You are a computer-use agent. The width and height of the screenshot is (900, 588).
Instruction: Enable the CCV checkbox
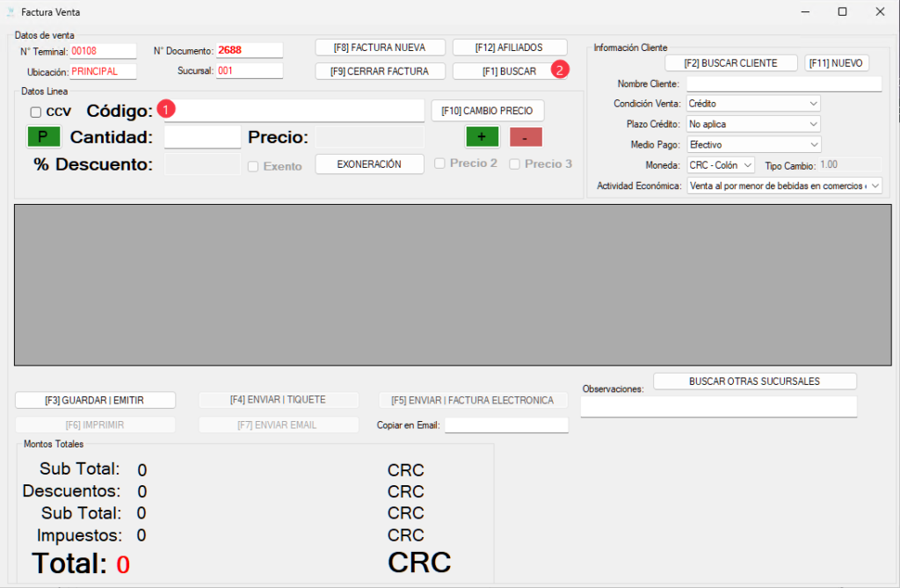coord(36,112)
